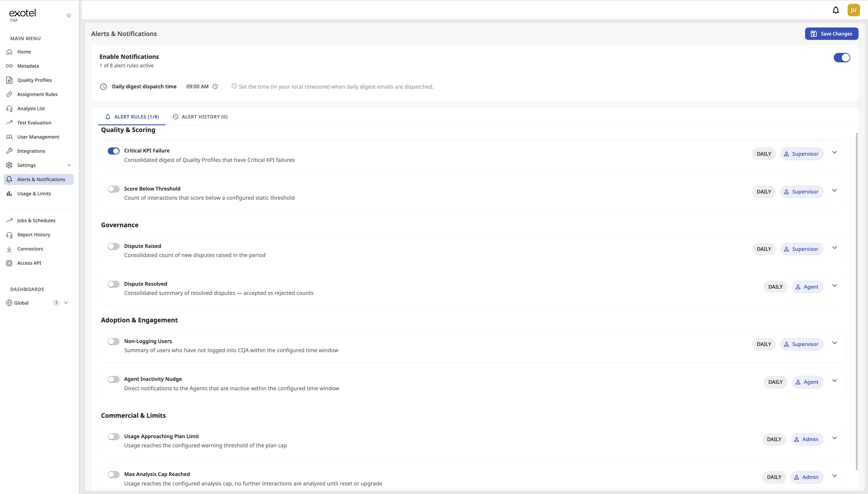Open Quality Profiles page
The image size is (868, 494).
tap(39, 80)
